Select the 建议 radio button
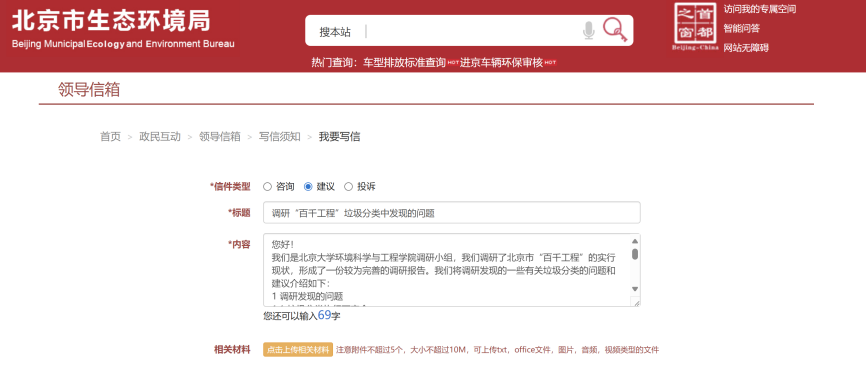The image size is (866, 366). [308, 187]
